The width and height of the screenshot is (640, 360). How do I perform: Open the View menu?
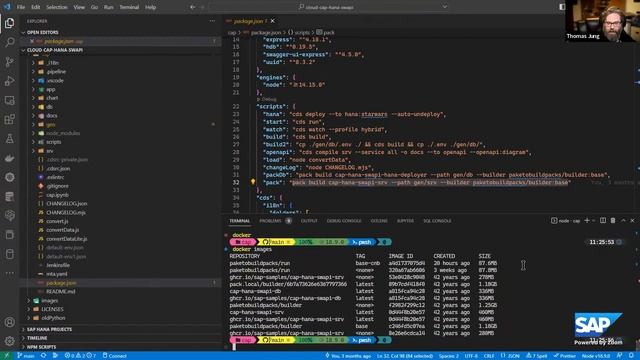pos(79,7)
